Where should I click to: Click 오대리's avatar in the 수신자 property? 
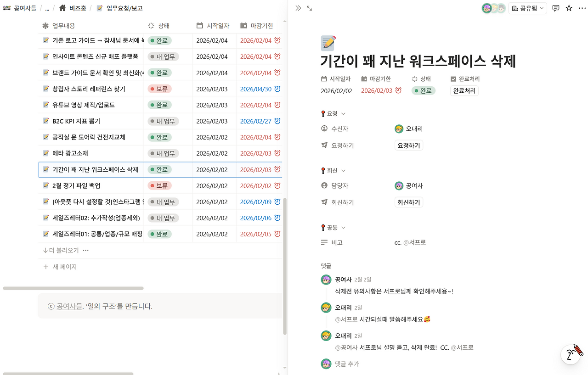coord(399,129)
